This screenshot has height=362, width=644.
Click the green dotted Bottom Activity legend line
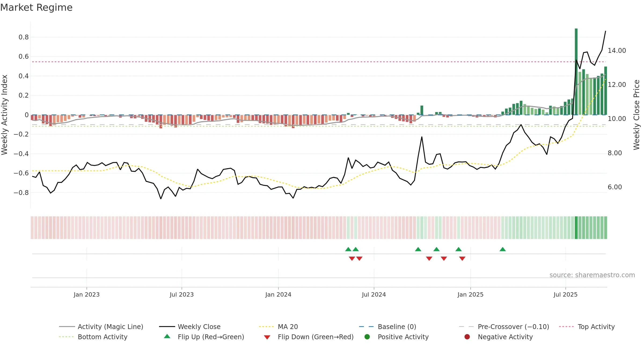coord(66,337)
